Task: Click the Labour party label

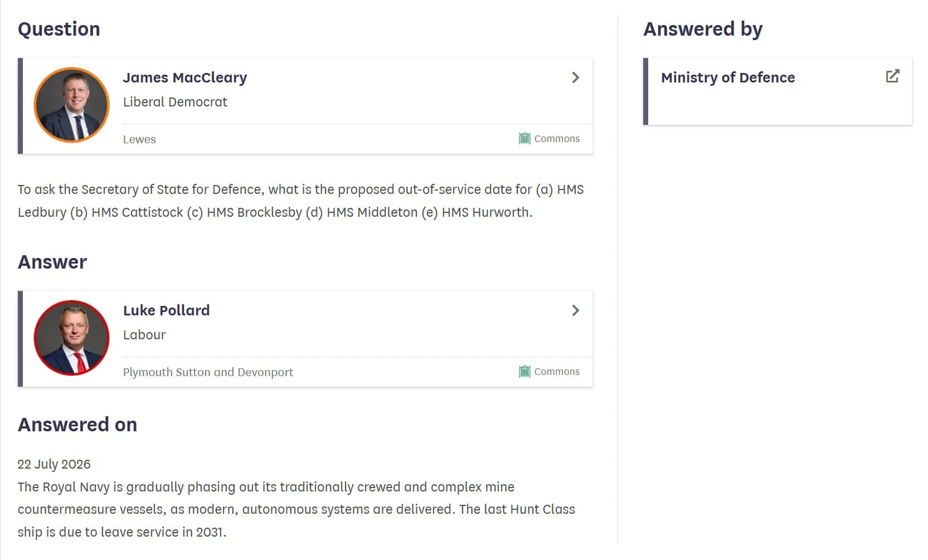Action: [144, 335]
